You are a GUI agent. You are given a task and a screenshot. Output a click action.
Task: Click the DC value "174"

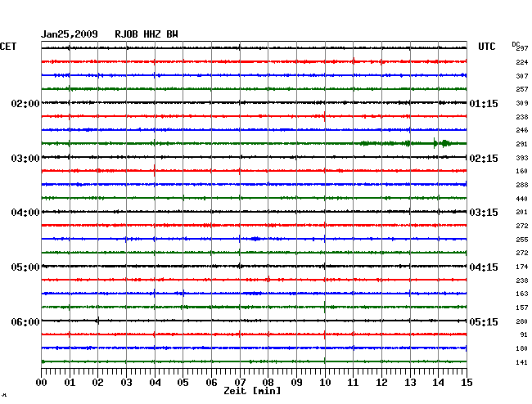pyautogui.click(x=522, y=267)
